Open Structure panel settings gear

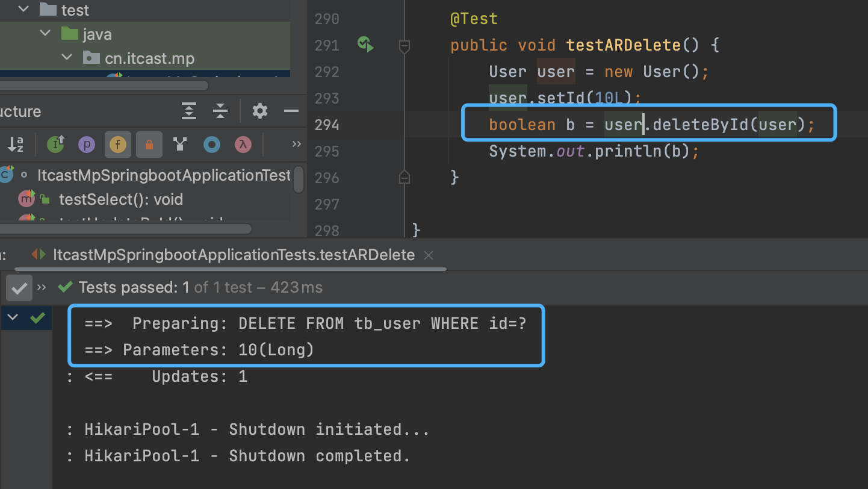point(259,111)
